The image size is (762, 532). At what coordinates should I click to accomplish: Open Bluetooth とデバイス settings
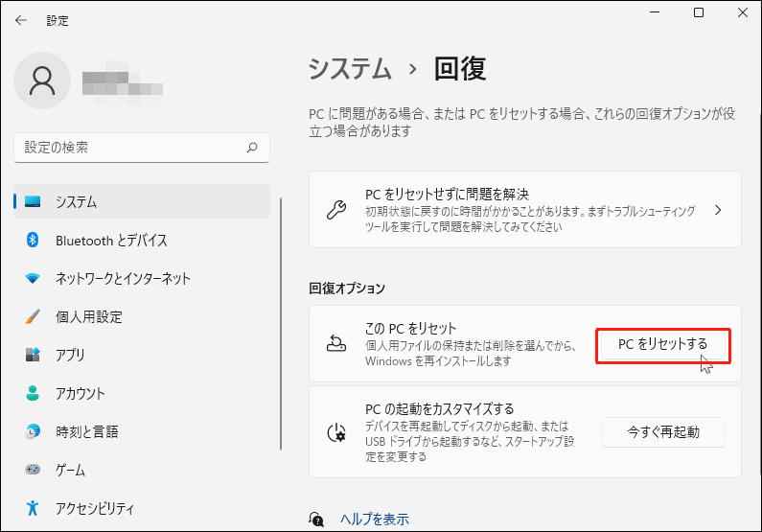tap(142, 240)
